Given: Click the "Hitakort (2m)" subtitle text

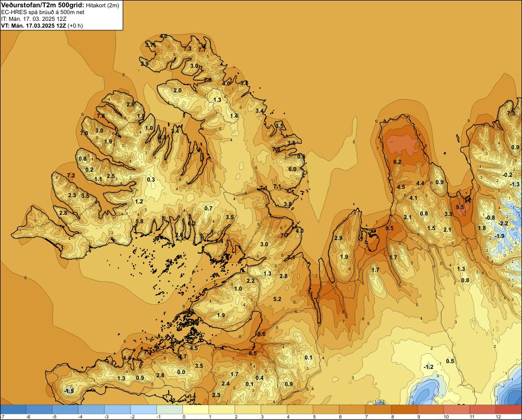Looking at the screenshot, I should coord(102,5).
